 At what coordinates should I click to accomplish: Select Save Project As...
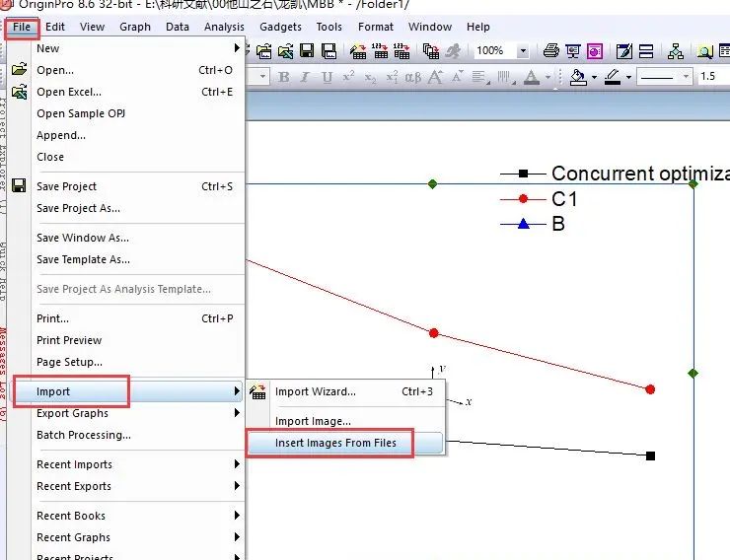point(138,208)
